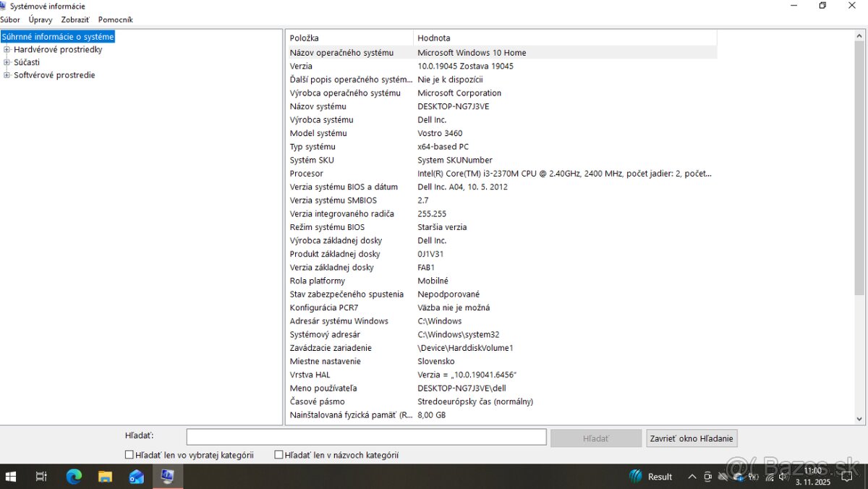
Task: Open Task View on the taskbar
Action: [x=41, y=477]
